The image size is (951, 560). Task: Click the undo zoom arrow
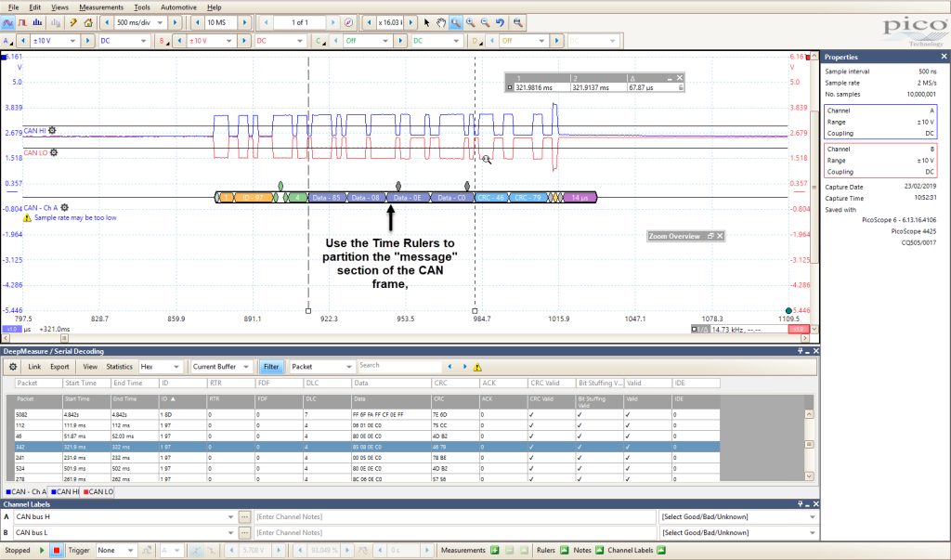pyautogui.click(x=500, y=22)
